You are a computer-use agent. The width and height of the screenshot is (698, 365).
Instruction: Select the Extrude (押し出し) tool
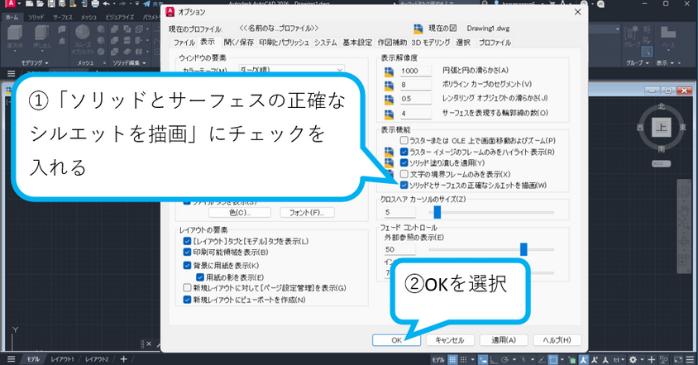point(41,36)
